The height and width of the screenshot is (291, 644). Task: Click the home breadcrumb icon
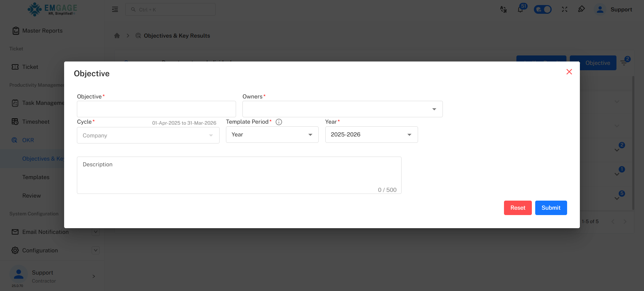117,36
